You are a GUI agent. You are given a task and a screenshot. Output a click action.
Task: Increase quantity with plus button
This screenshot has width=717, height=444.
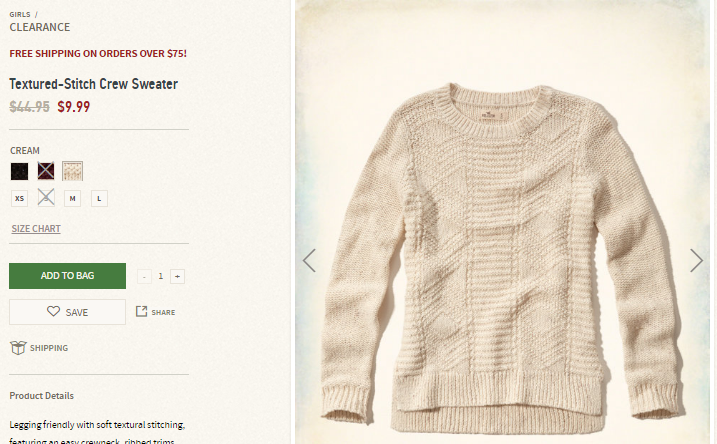[177, 276]
